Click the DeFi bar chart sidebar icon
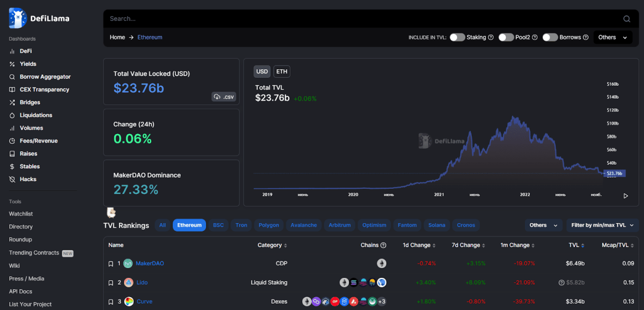Screen dimensions: 644x310 pyautogui.click(x=12, y=51)
